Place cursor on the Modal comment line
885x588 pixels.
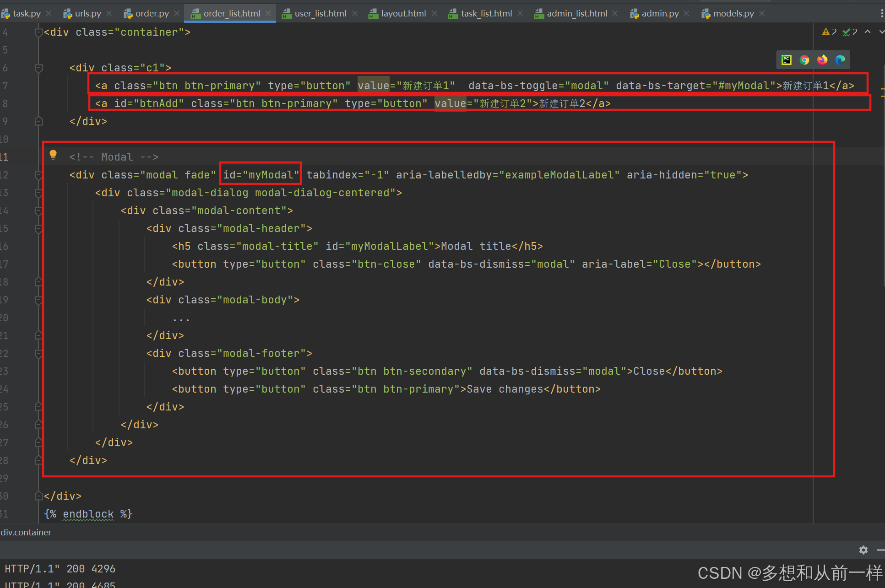pyautogui.click(x=114, y=157)
